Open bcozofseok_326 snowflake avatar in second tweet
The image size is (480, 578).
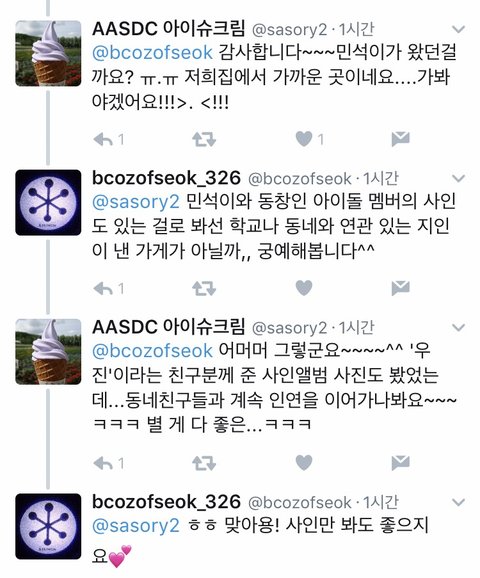[48, 202]
